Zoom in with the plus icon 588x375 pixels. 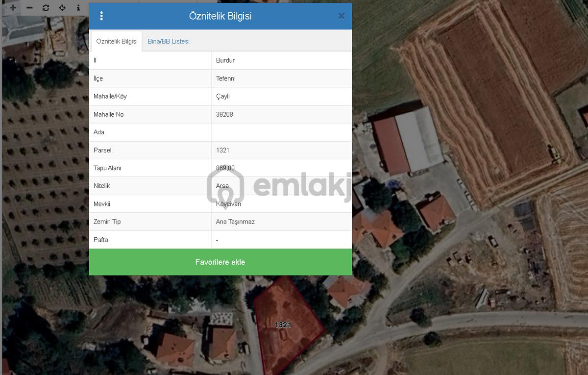click(x=13, y=8)
